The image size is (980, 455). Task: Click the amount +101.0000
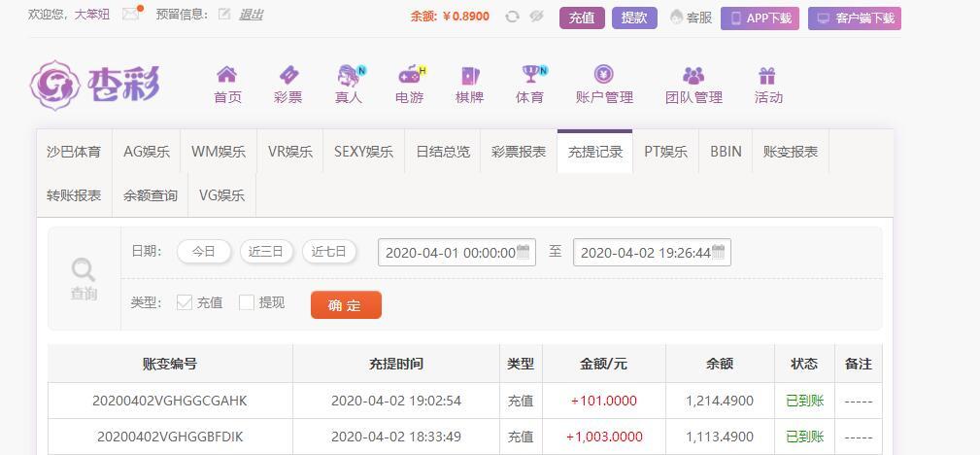click(604, 401)
